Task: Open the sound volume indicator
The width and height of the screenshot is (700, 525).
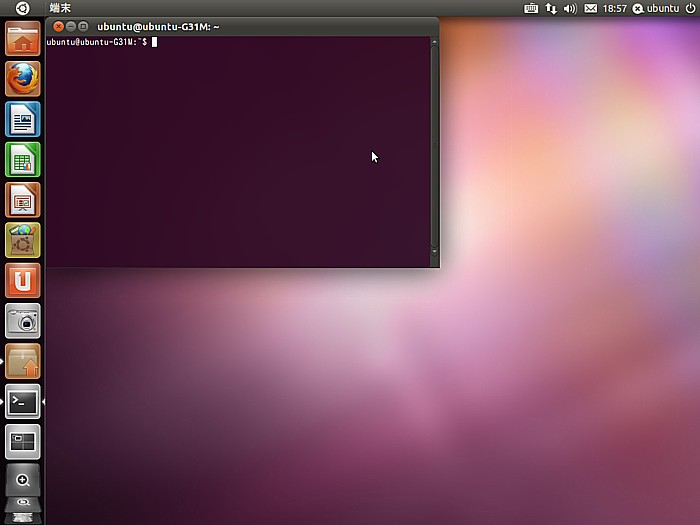Action: pos(570,8)
